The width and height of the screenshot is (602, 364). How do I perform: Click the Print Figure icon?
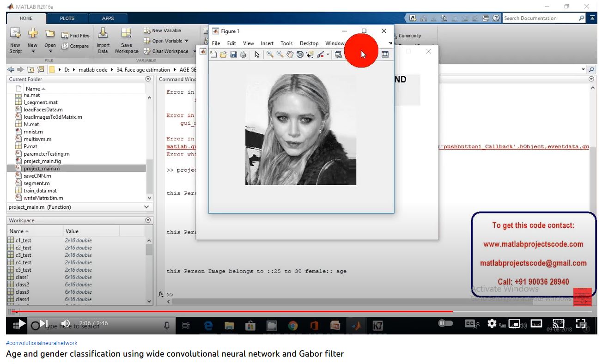click(x=243, y=55)
